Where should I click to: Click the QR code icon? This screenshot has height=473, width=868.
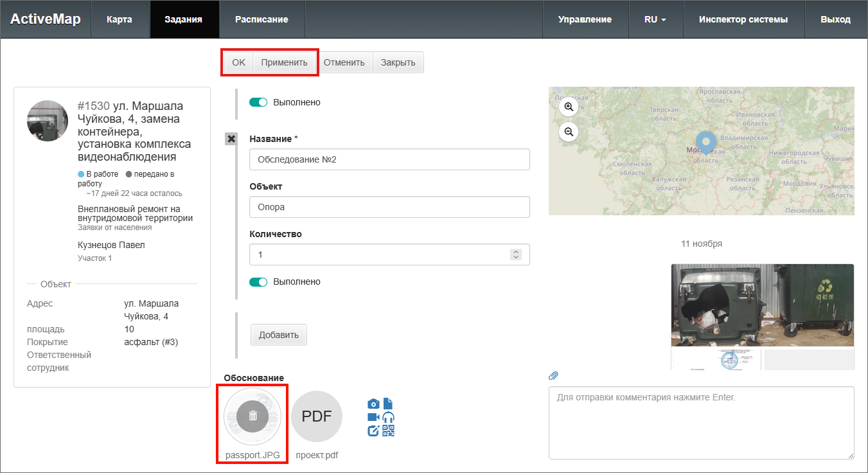pos(388,431)
